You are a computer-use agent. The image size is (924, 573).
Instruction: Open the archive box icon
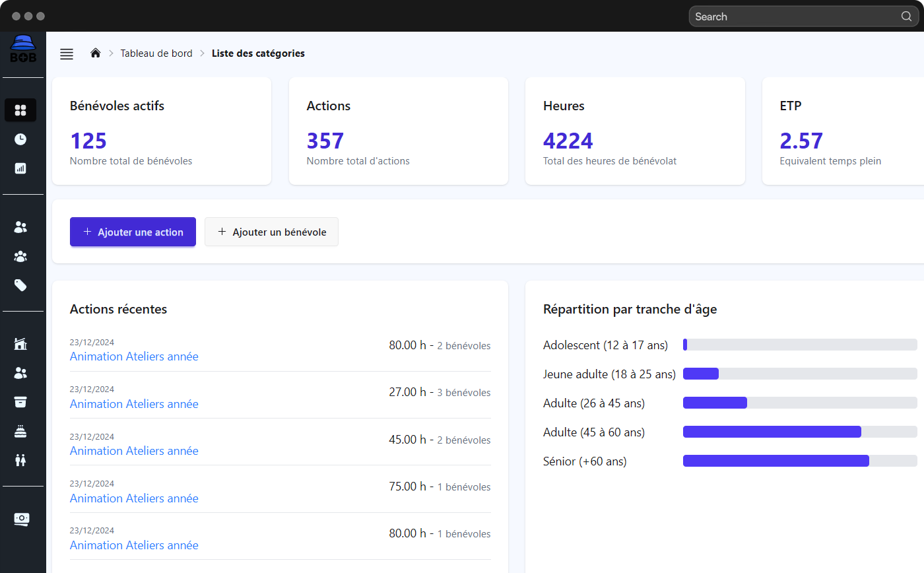point(20,402)
